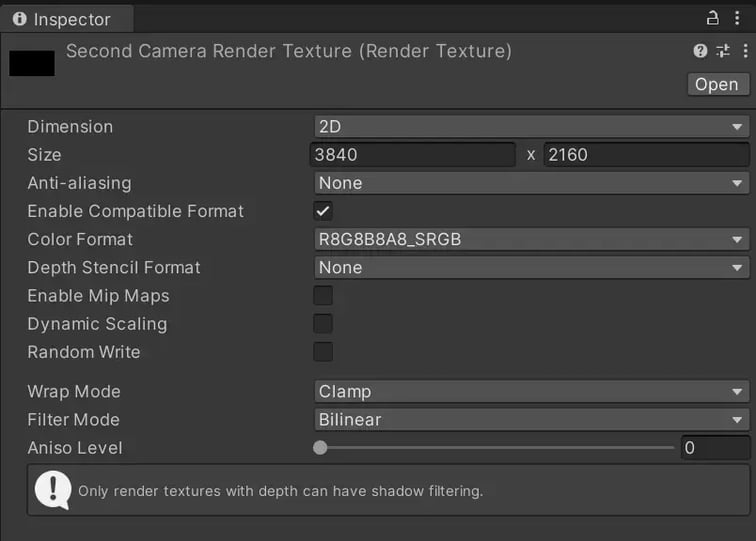This screenshot has height=541, width=756.
Task: Click the Dimension label
Action: click(70, 127)
